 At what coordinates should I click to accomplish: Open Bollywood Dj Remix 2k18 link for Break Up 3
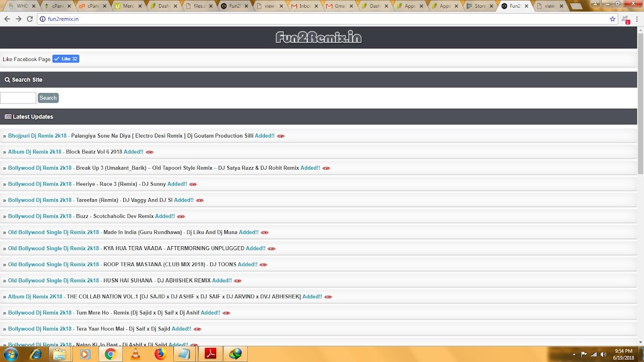pos(40,168)
